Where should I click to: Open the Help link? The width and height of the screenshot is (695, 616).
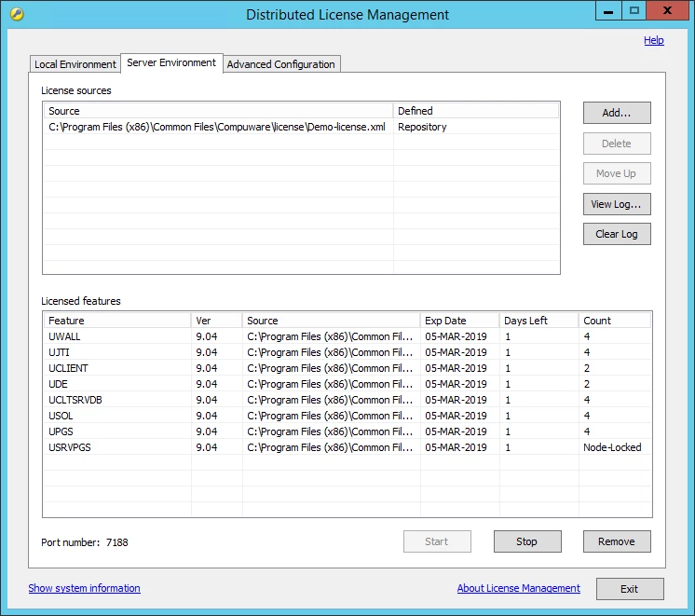tap(653, 40)
